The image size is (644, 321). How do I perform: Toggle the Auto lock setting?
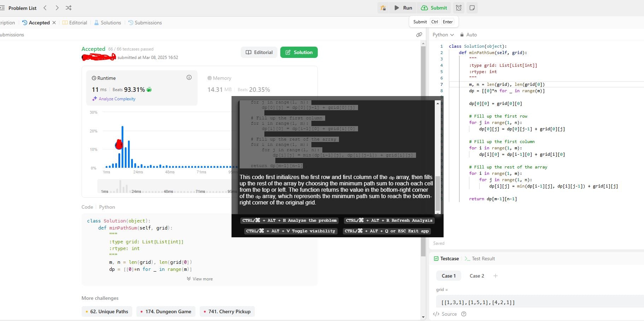pyautogui.click(x=468, y=35)
